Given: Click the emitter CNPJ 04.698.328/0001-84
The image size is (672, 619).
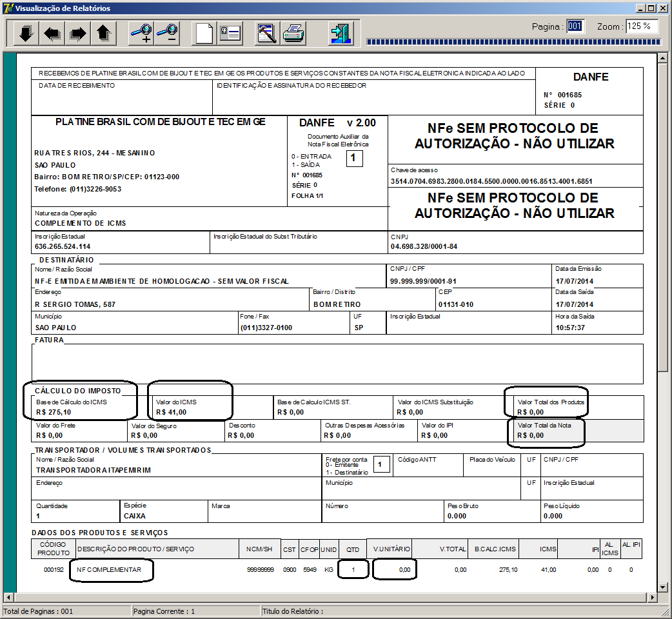Looking at the screenshot, I should coord(424,246).
